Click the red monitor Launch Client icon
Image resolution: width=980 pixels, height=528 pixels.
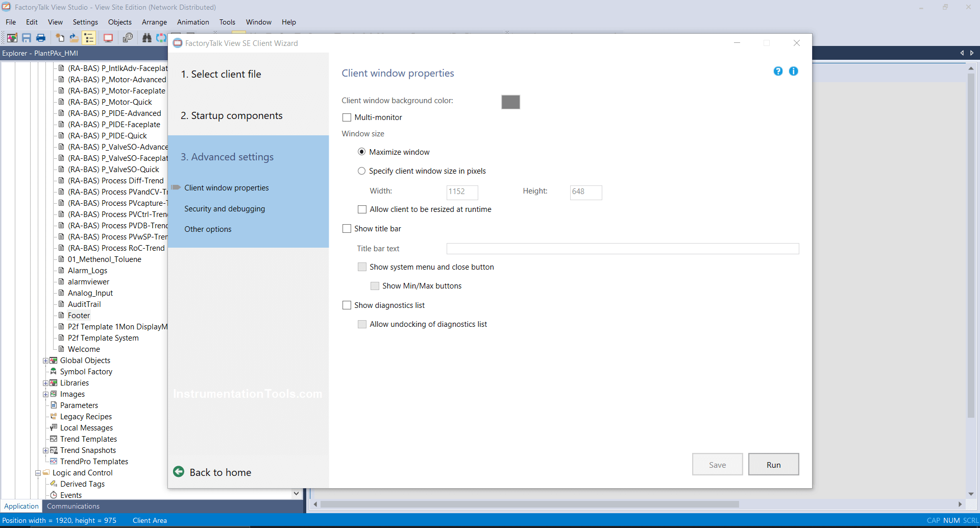[x=108, y=38]
